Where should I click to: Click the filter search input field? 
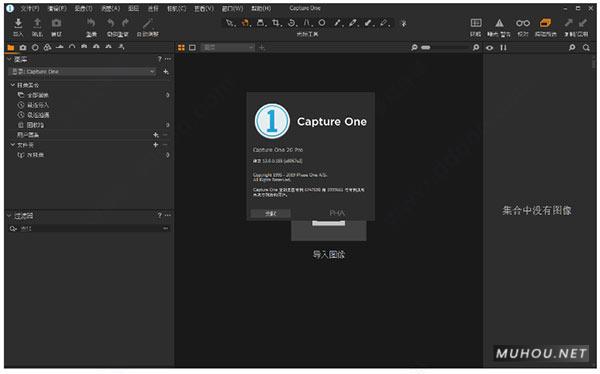pyautogui.click(x=90, y=229)
